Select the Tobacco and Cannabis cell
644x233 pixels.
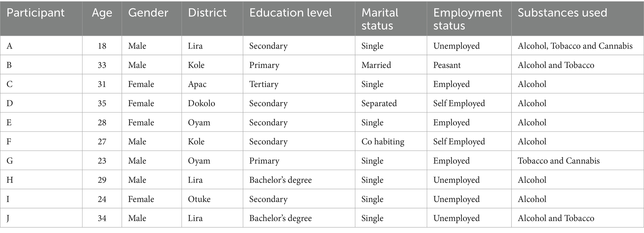(558, 161)
